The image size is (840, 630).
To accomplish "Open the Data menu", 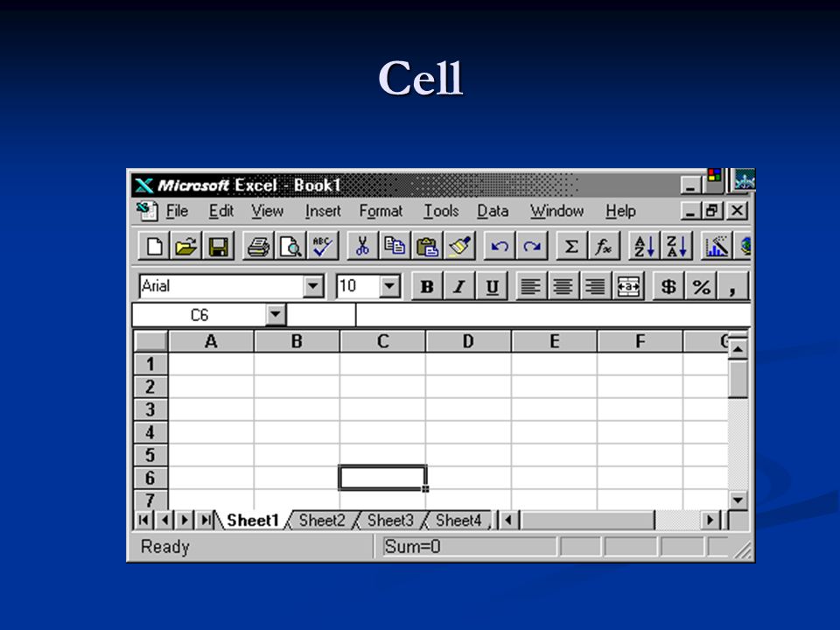I will [x=493, y=211].
